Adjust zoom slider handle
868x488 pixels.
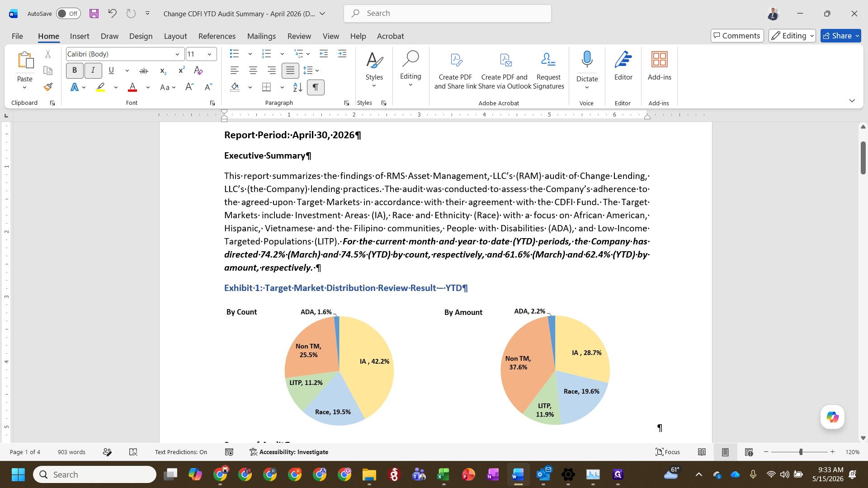[801, 452]
